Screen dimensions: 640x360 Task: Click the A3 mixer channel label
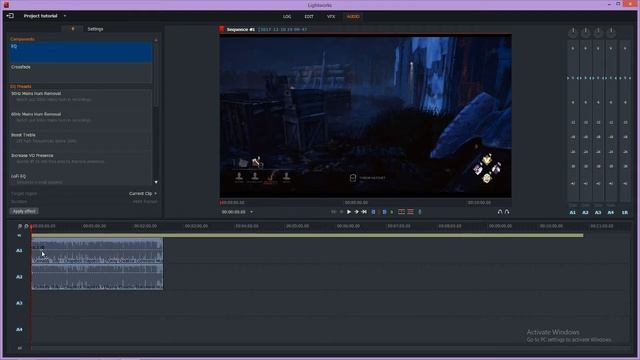(x=598, y=213)
